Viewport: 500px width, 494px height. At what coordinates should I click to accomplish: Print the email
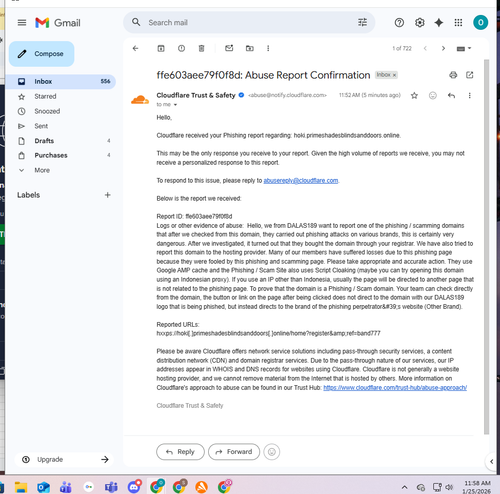click(x=453, y=75)
